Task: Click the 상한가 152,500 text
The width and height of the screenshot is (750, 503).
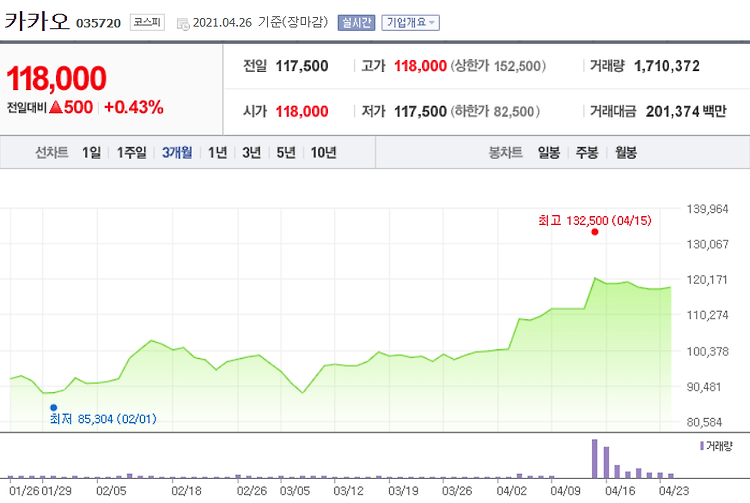Action: 498,66
